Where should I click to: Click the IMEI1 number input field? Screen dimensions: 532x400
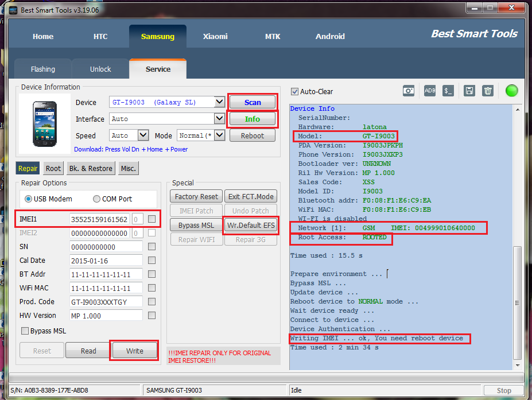point(99,219)
